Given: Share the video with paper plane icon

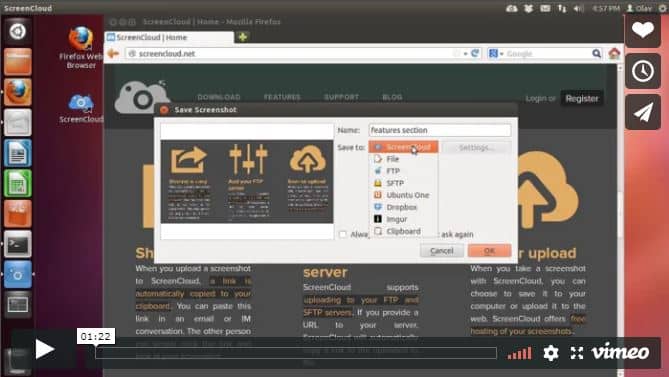Looking at the screenshot, I should [643, 112].
